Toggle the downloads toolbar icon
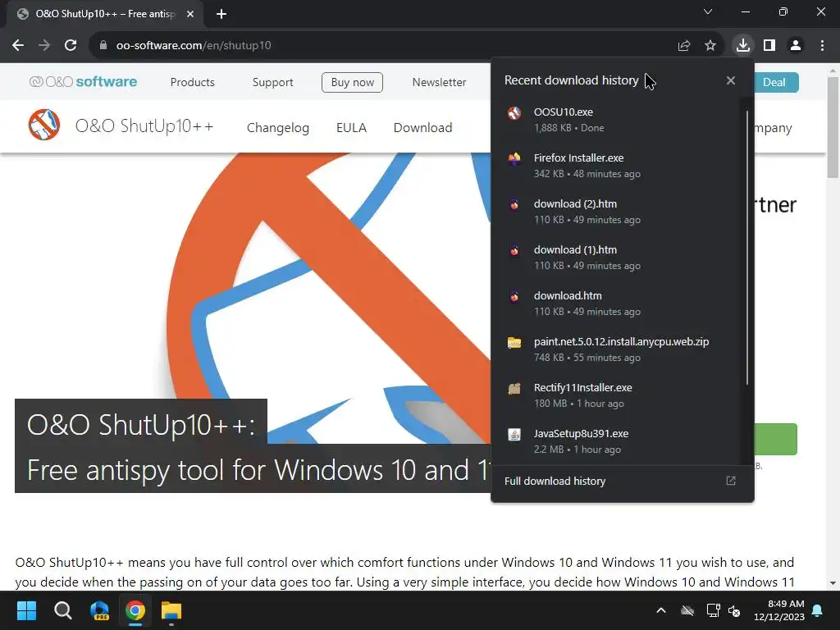 pos(743,45)
